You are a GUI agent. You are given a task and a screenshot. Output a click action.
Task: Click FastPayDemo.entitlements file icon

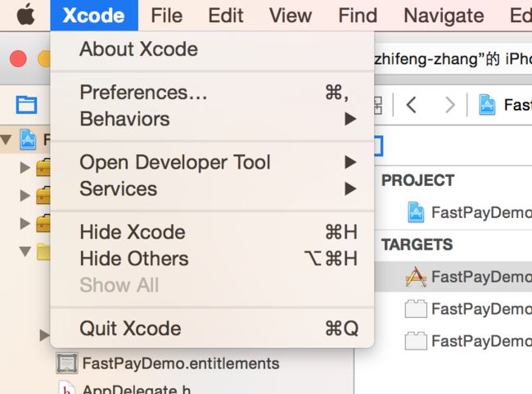67,364
